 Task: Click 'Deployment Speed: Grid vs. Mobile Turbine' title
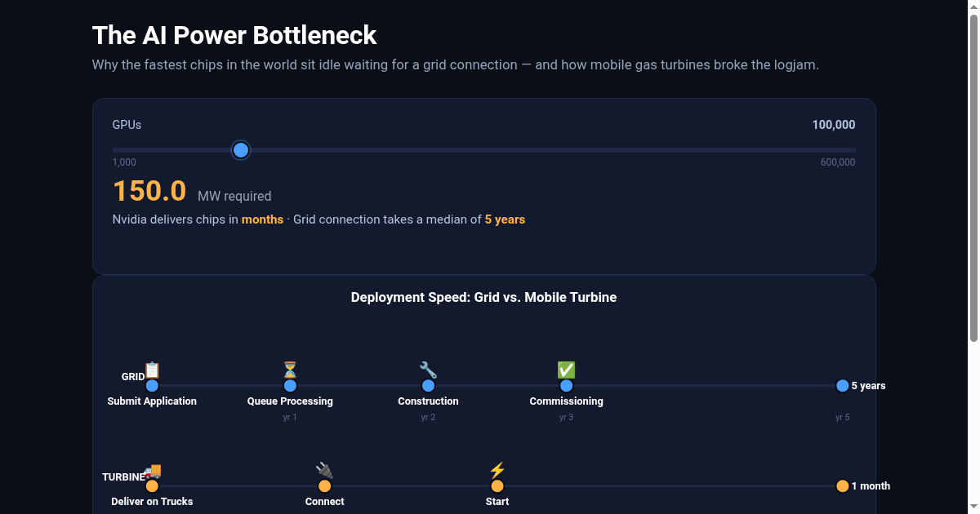(x=483, y=298)
